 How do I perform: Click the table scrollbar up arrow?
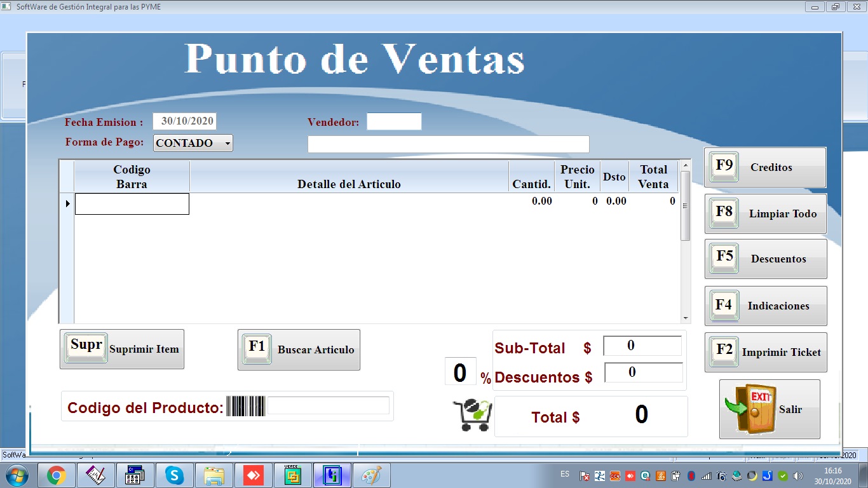point(685,165)
